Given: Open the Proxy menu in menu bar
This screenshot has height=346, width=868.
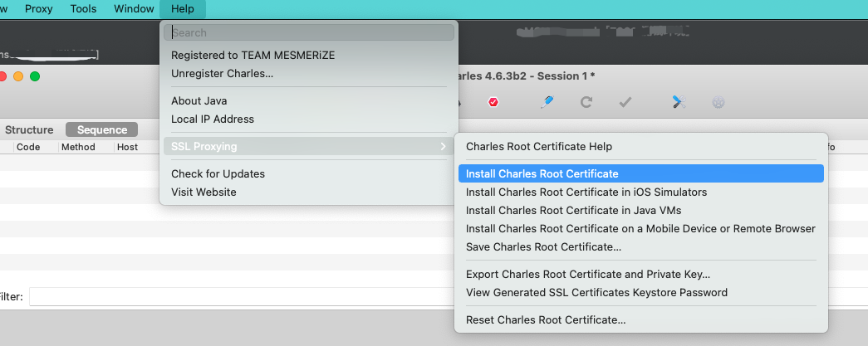Looking at the screenshot, I should [39, 9].
